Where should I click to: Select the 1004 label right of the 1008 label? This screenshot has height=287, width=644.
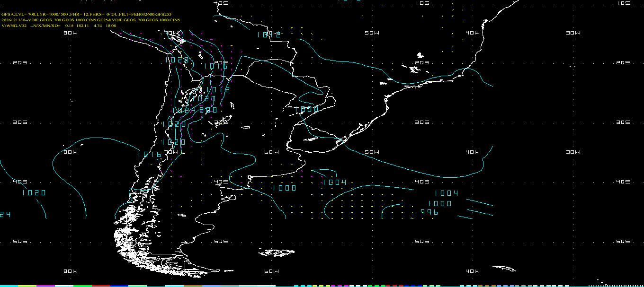click(335, 183)
